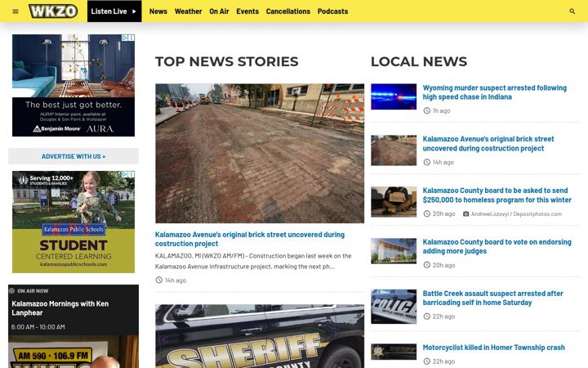The height and width of the screenshot is (368, 588).
Task: Click the camera credit icon beside AndrewLozovyi
Action: pos(465,213)
